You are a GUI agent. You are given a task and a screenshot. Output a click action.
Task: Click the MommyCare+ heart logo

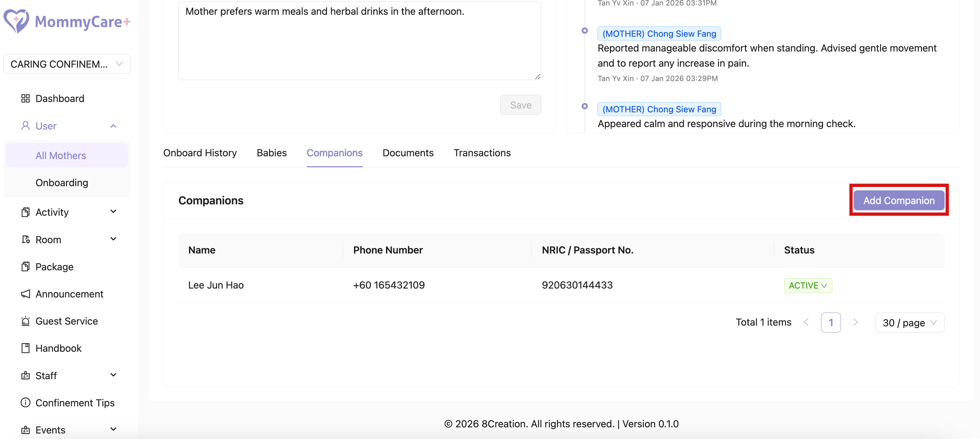16,21
